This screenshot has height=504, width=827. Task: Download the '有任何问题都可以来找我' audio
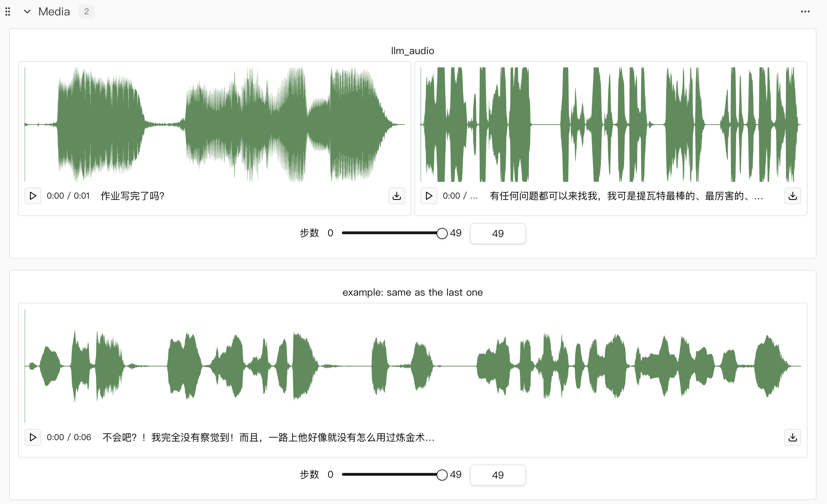coord(792,196)
